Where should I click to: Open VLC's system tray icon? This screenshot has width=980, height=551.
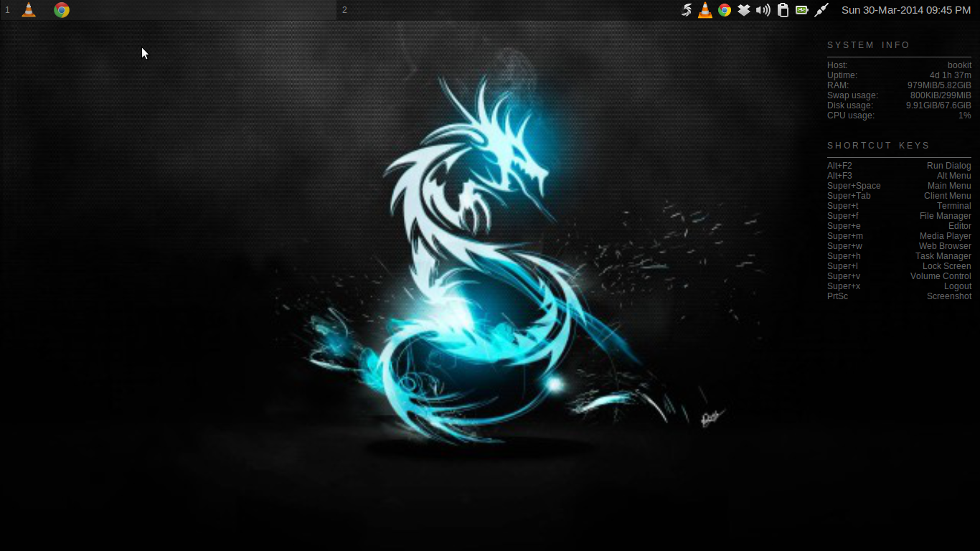(x=705, y=10)
